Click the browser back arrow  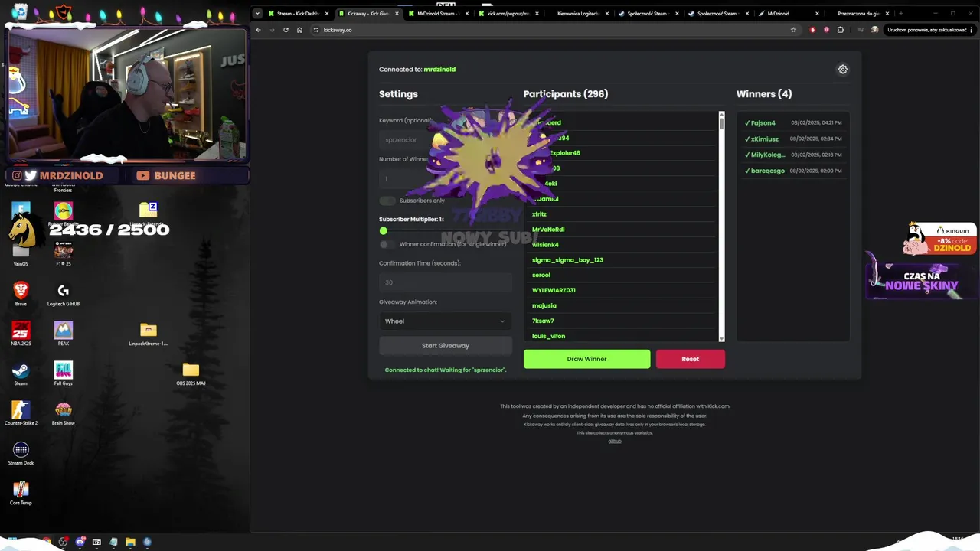258,30
